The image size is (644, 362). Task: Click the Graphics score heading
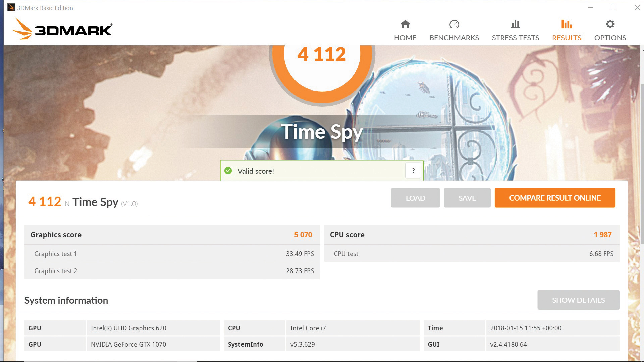(56, 235)
